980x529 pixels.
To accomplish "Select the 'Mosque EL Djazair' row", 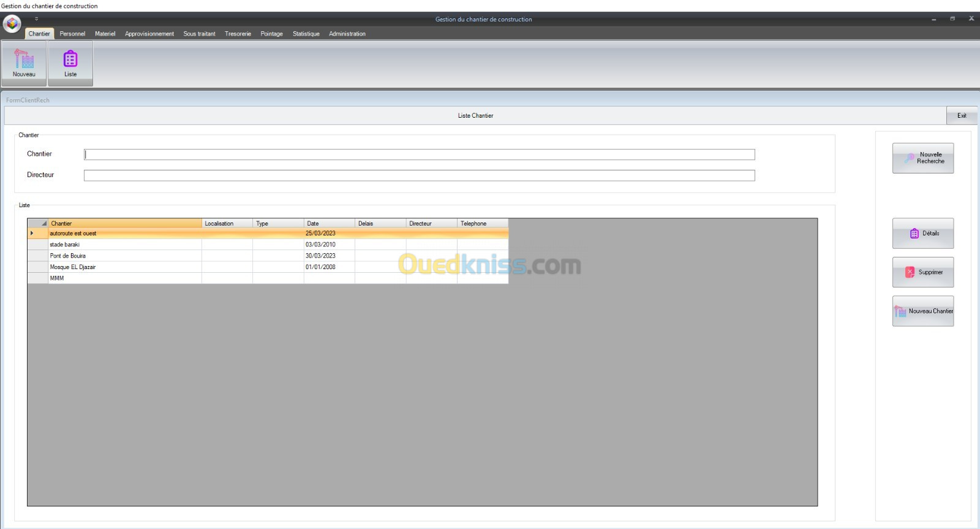I will [268, 267].
